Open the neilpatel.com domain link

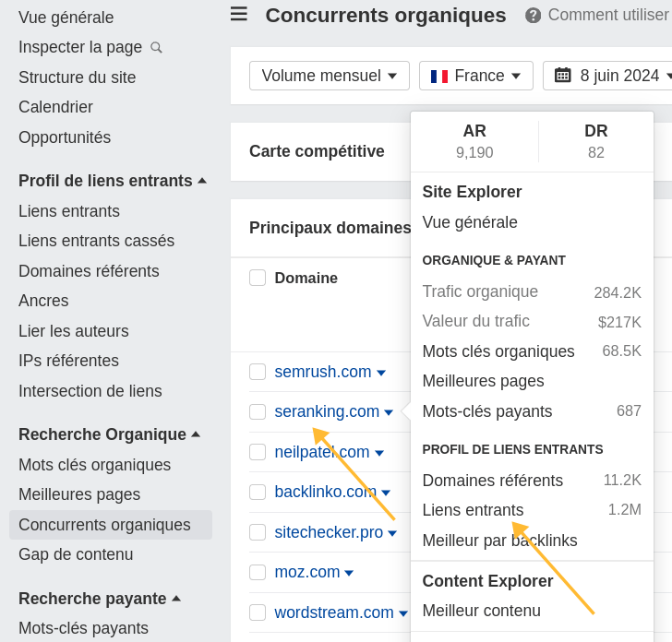(322, 452)
